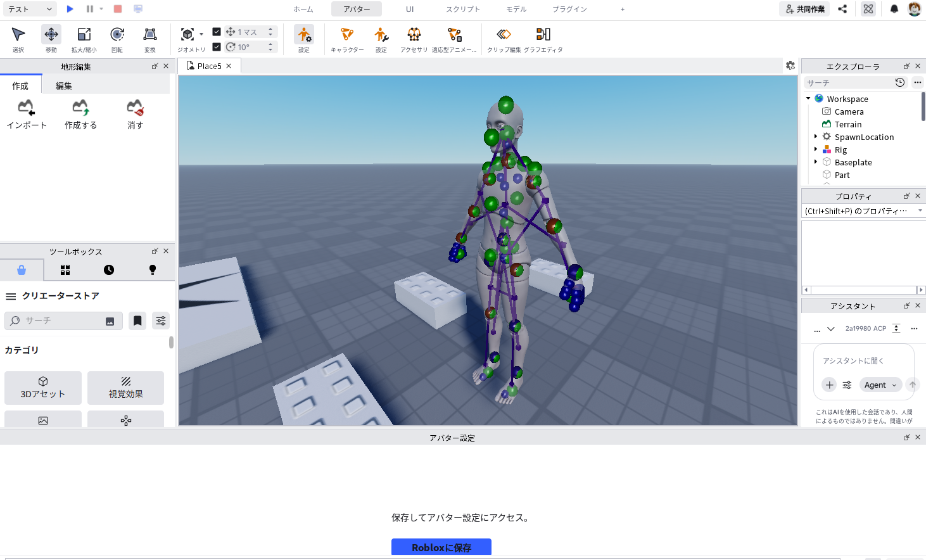926x560 pixels.
Task: Open the クリエーターストア hamburger menu
Action: (11, 296)
